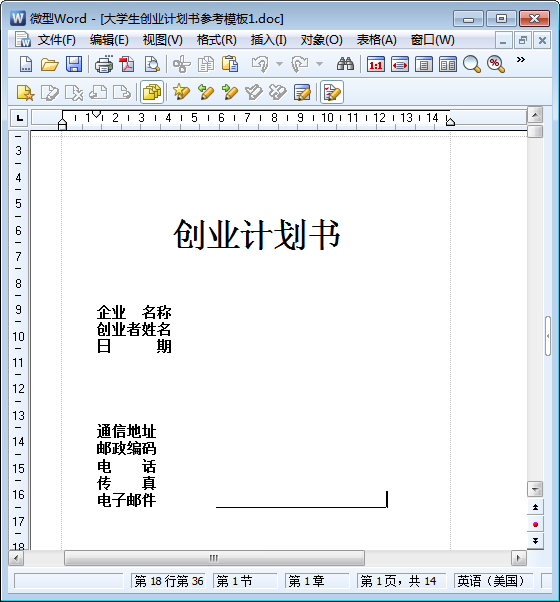Delete comment using note X icon
This screenshot has height=602, width=560.
click(x=74, y=93)
